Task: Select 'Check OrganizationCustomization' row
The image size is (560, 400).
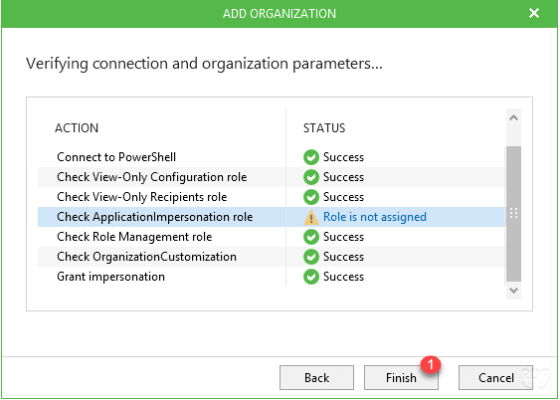Action: coord(272,257)
